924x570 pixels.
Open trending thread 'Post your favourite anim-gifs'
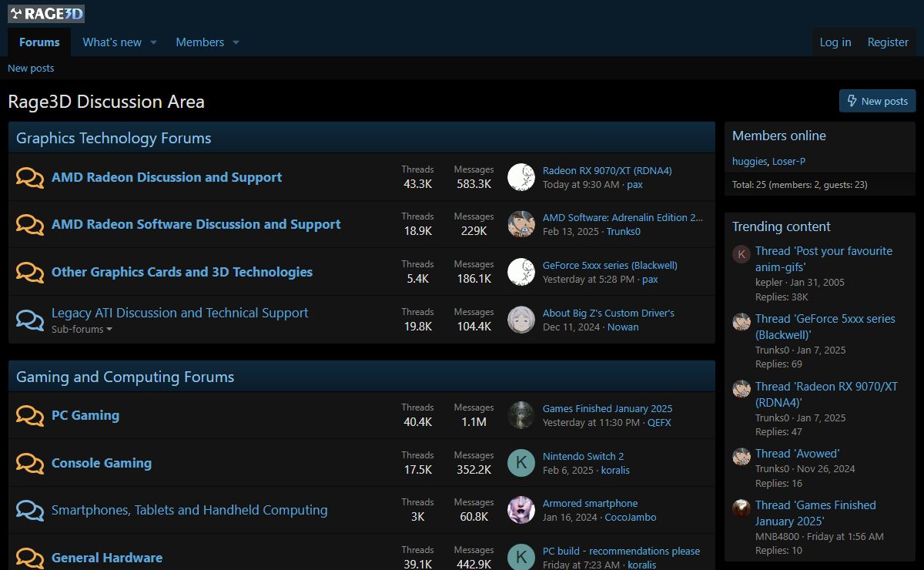pyautogui.click(x=824, y=259)
